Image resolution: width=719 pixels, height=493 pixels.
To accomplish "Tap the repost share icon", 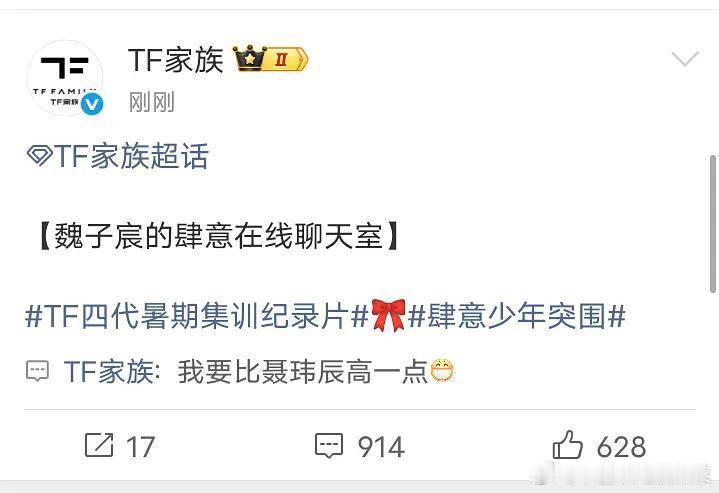I will (99, 445).
